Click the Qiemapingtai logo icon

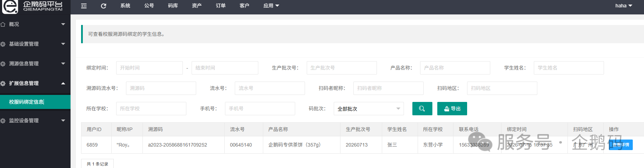10,7
